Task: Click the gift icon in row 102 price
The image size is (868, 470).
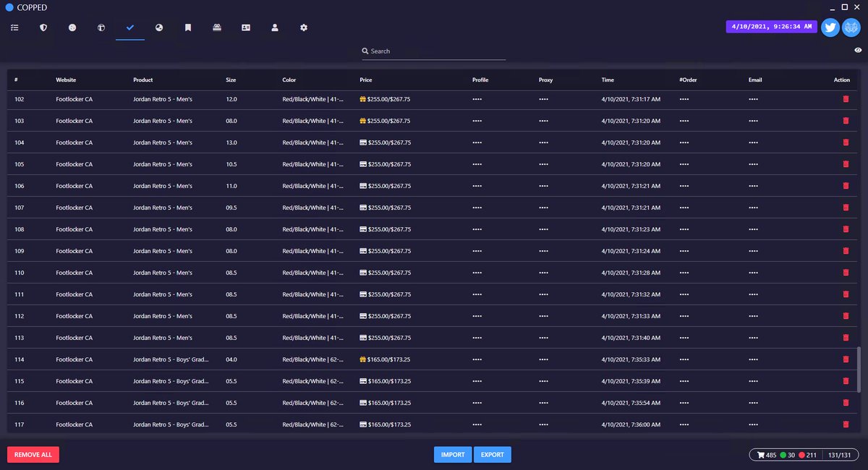Action: point(363,99)
